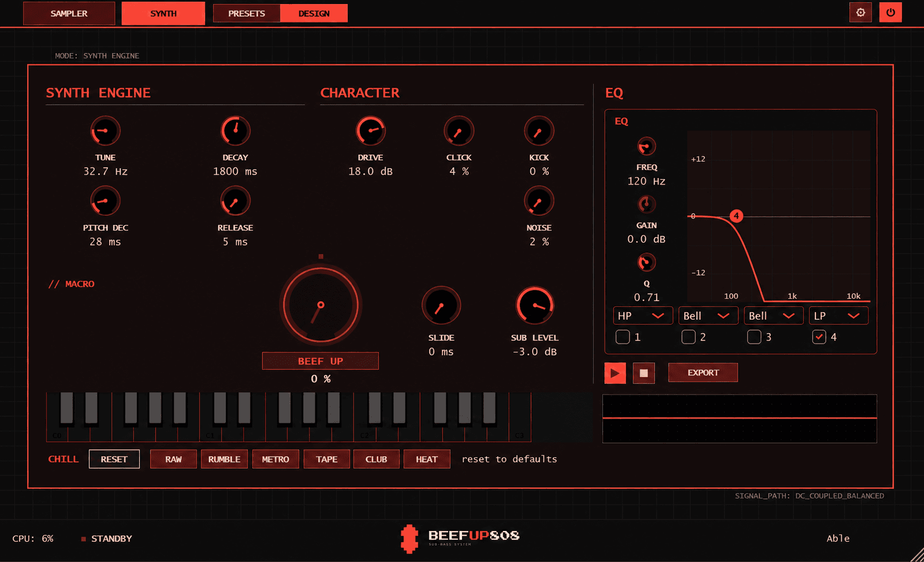Click the DECAY knob
The height and width of the screenshot is (562, 924).
(x=235, y=131)
